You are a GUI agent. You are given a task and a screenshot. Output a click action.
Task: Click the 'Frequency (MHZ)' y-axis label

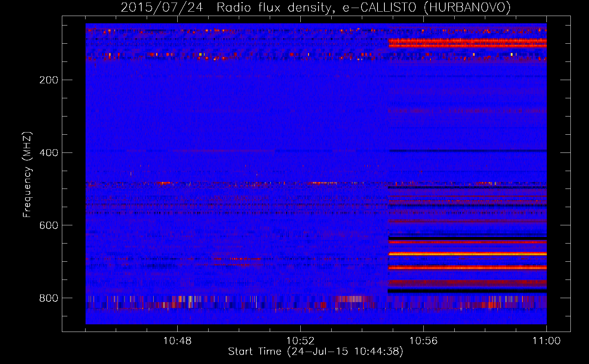(x=27, y=175)
